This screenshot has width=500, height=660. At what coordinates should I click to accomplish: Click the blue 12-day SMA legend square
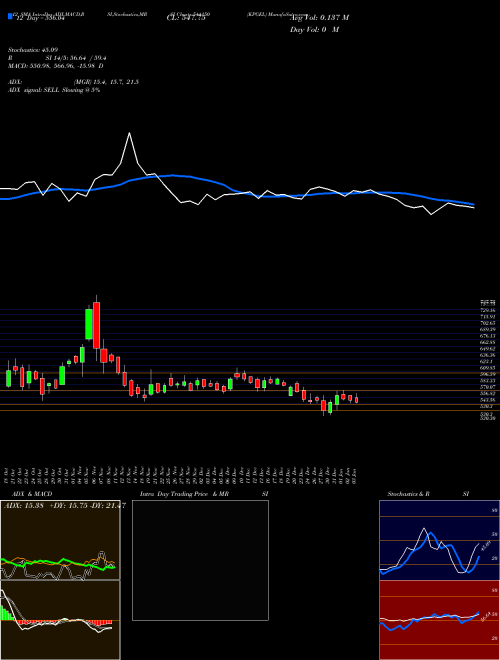10,16
